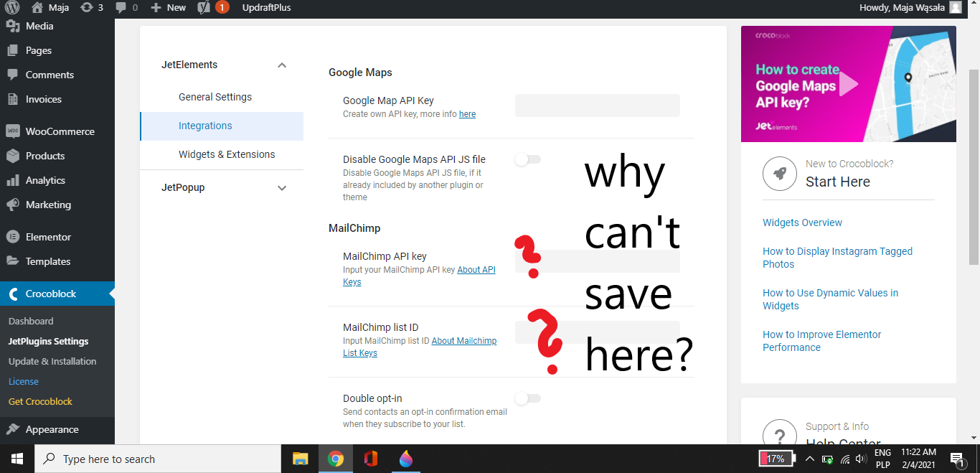Click the Marketing megaphone icon
This screenshot has width=980, height=473.
click(12, 205)
